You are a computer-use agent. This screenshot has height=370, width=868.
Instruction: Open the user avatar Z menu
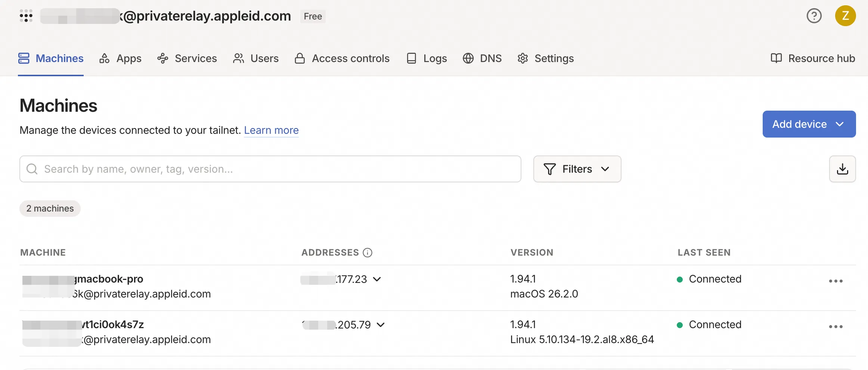click(x=845, y=16)
